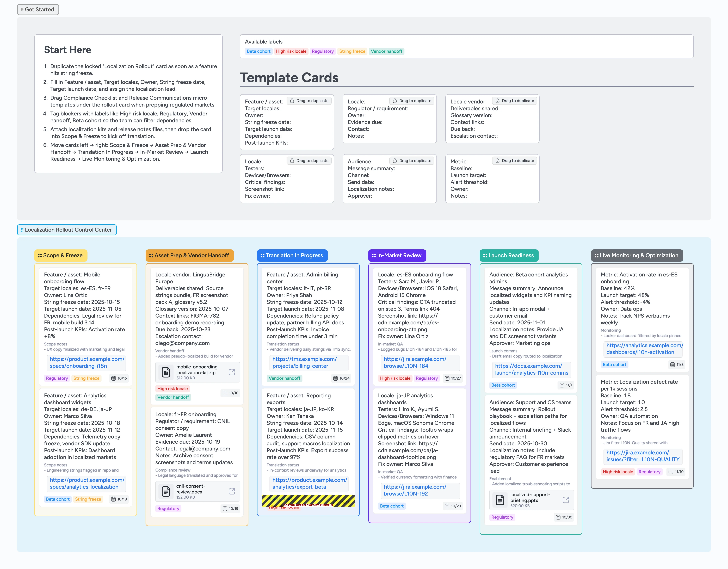The height and width of the screenshot is (569, 728).
Task: Open mobile-onboarding-localization-kit.zip via its external link icon
Action: (232, 372)
